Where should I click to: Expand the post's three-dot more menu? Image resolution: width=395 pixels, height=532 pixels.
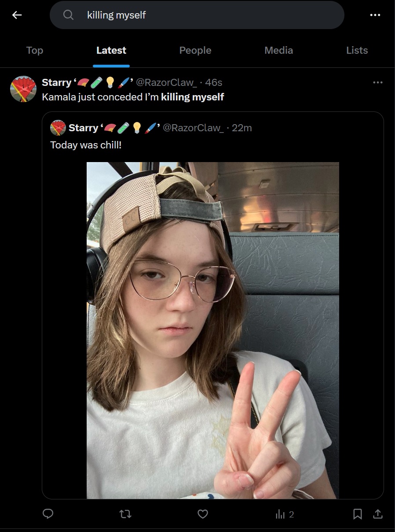(x=377, y=82)
